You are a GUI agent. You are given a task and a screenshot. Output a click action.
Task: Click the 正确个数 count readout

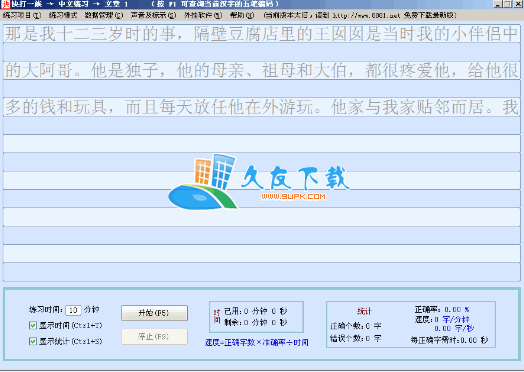[356, 326]
